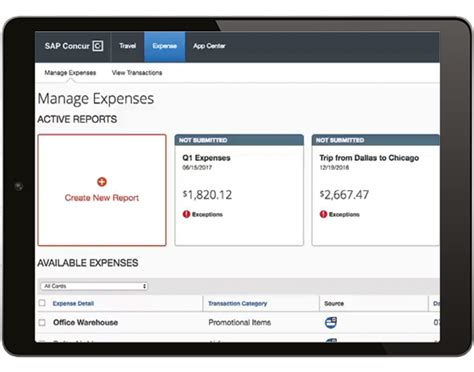Sort by Expense Detail column header
Image resolution: width=474 pixels, height=372 pixels.
[73, 303]
